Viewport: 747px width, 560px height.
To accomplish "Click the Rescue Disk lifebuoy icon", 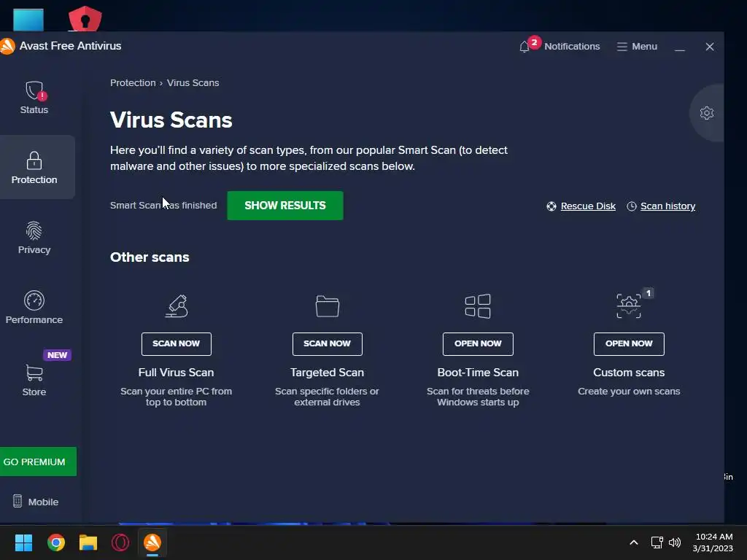I will pyautogui.click(x=551, y=206).
